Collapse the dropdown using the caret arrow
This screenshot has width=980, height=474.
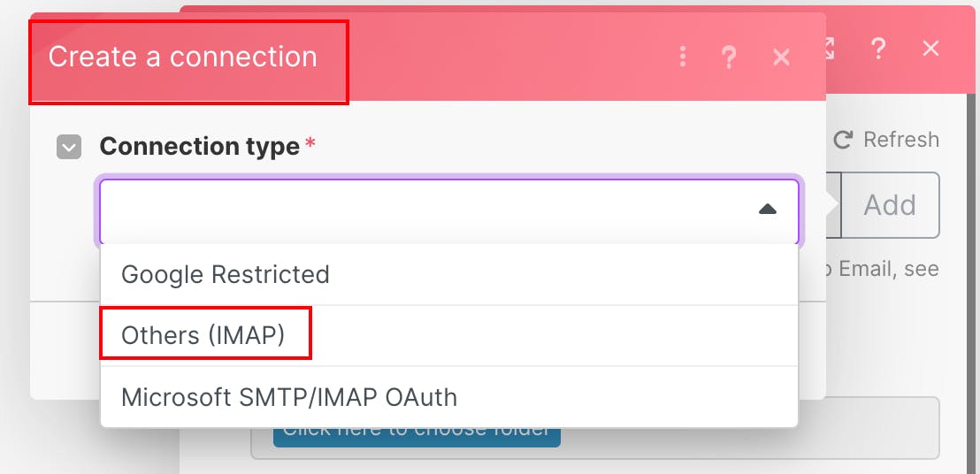tap(768, 210)
